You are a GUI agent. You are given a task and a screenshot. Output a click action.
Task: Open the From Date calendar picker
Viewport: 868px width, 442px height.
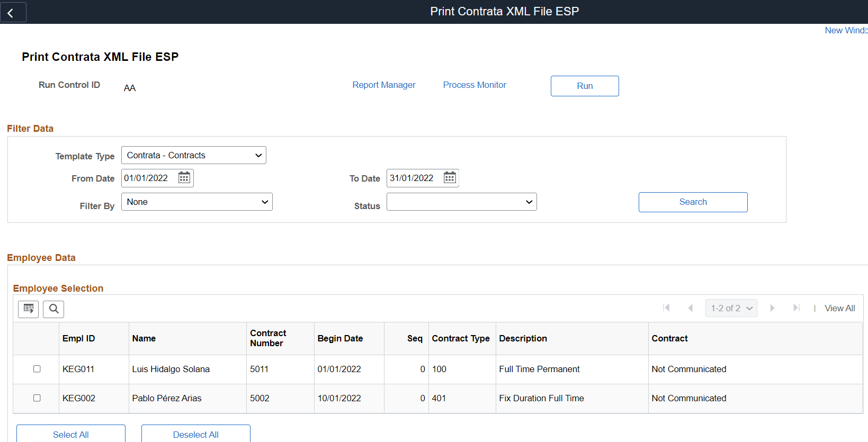[184, 178]
